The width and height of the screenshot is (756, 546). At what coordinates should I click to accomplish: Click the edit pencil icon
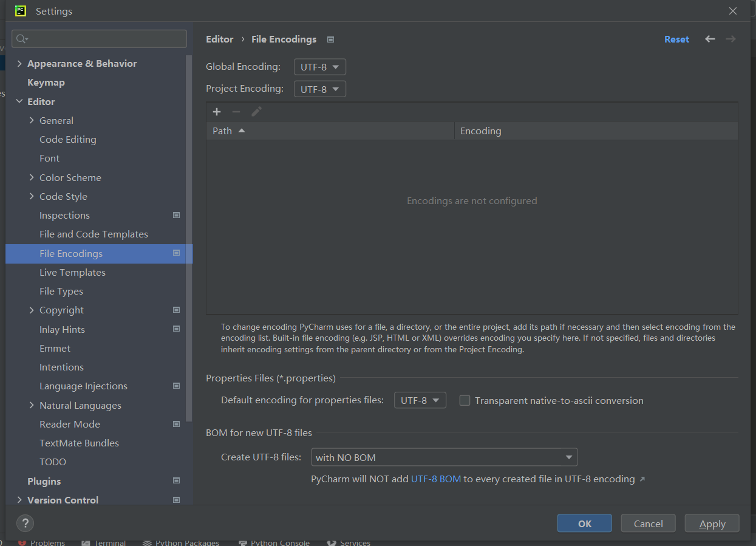point(256,112)
